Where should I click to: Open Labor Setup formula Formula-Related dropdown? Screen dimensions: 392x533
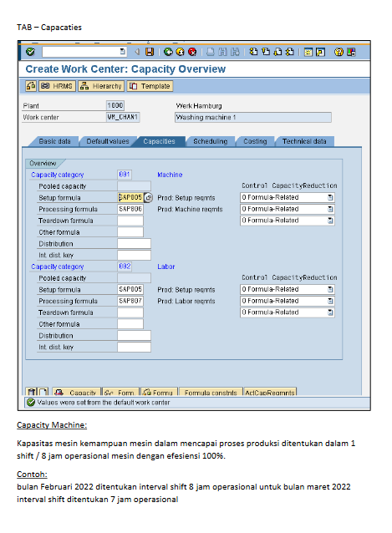pos(330,289)
